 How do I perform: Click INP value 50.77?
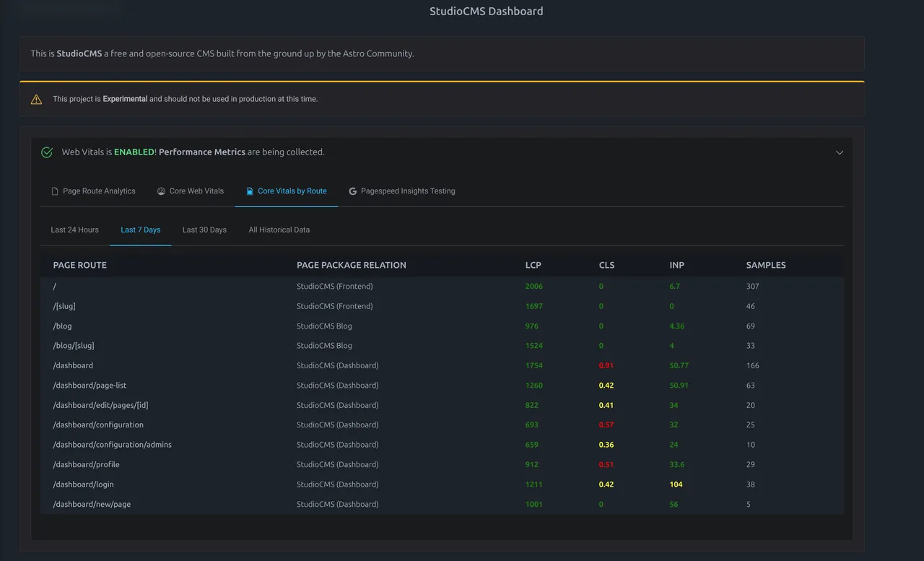679,366
